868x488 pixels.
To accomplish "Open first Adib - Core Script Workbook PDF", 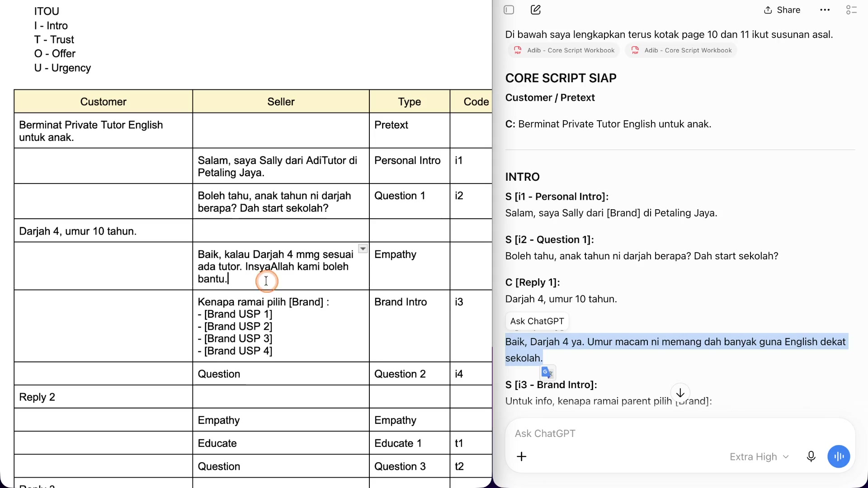I will point(564,50).
